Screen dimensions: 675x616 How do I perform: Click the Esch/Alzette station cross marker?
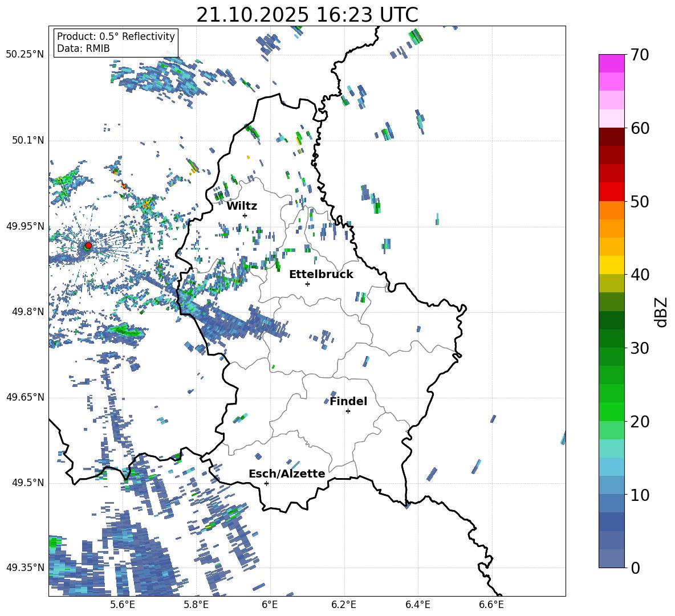point(266,483)
